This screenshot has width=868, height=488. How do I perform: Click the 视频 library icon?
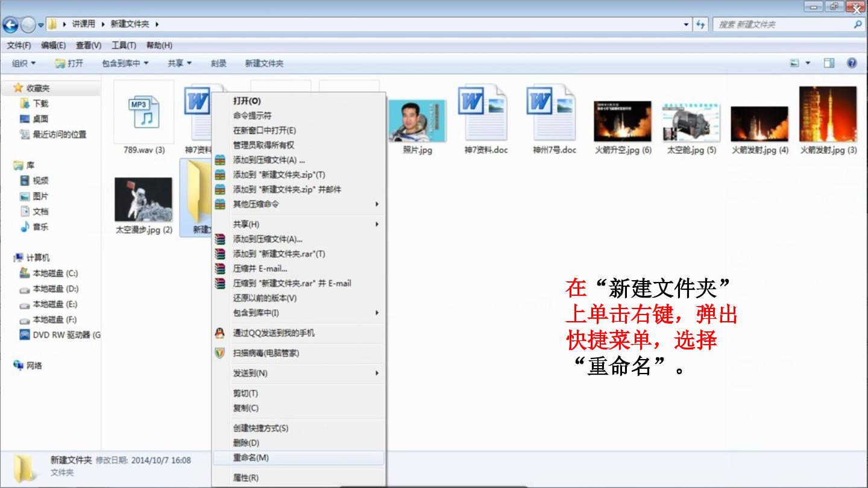click(25, 181)
